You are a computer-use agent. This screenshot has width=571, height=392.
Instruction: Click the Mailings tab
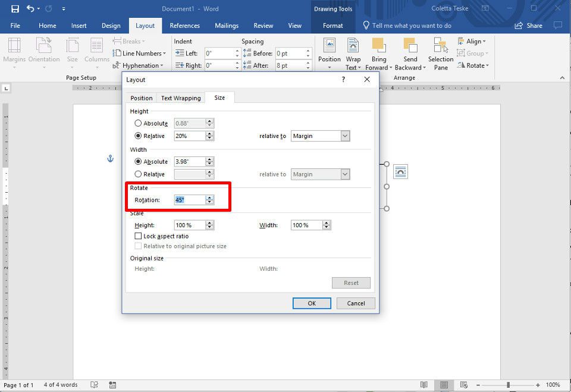[x=227, y=26]
